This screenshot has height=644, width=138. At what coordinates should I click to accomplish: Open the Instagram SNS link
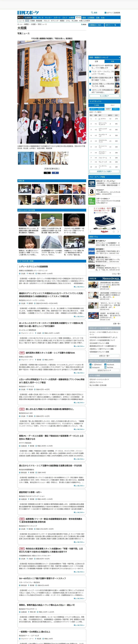pyautogui.click(x=95, y=367)
